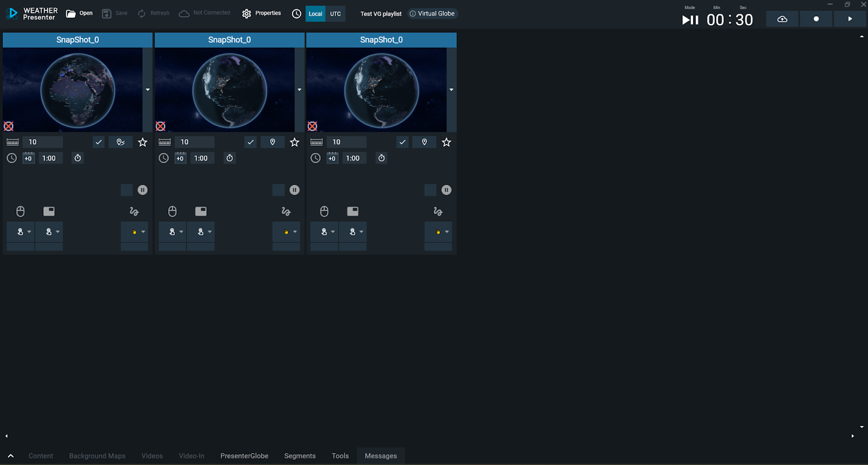The height and width of the screenshot is (465, 868).
Task: Click the Open folder button
Action: coord(79,14)
